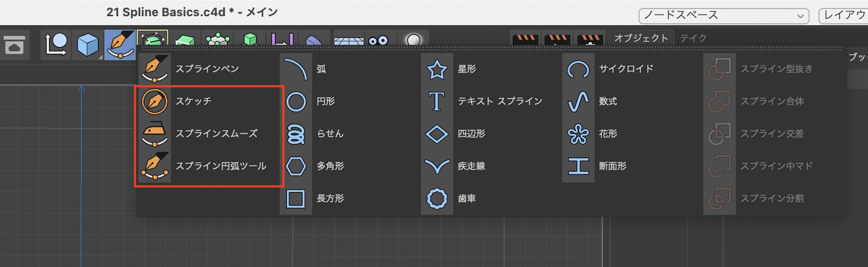Activate the スプライン円弧ツール
Screen dimensions: 868x267
(x=155, y=166)
